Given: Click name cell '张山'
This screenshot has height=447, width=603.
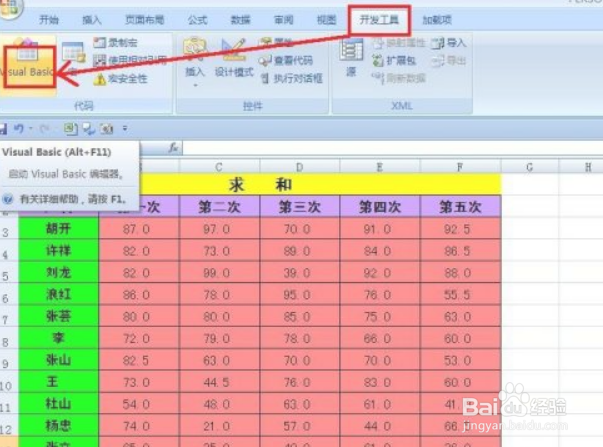Looking at the screenshot, I should pyautogui.click(x=58, y=360).
